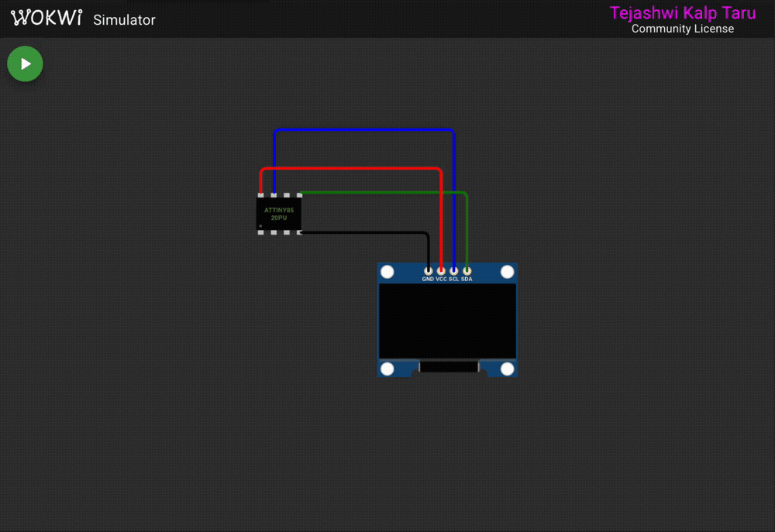775x532 pixels.
Task: Select the ATtiny85 chip body
Action: point(279,214)
